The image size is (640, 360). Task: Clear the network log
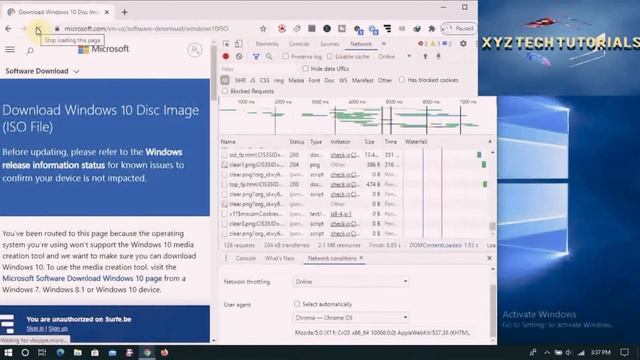(x=239, y=56)
